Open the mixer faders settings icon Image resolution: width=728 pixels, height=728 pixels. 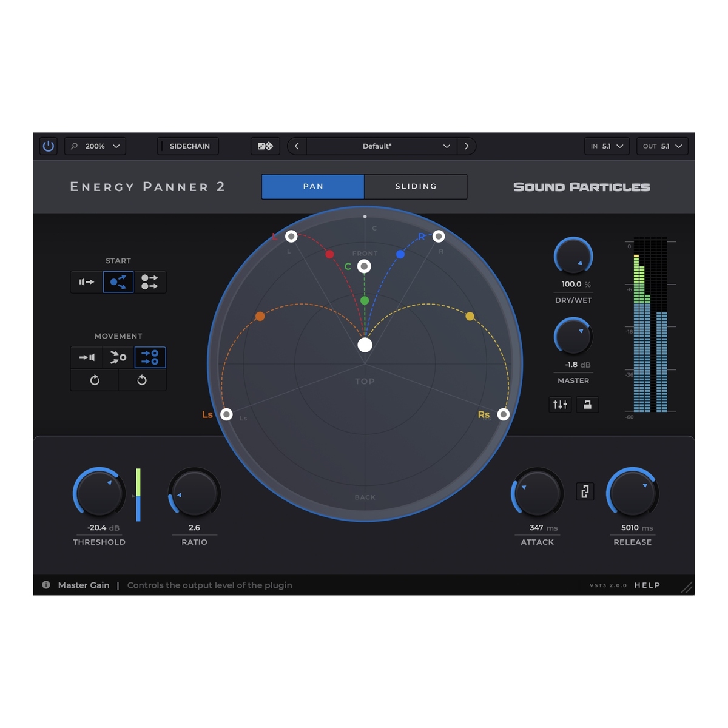(x=561, y=405)
